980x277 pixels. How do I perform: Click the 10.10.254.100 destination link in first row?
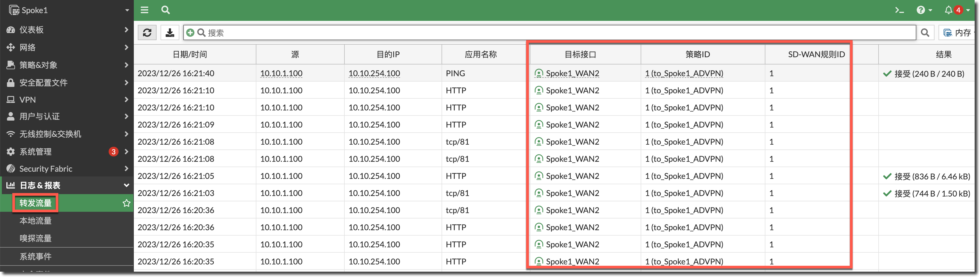tap(374, 73)
